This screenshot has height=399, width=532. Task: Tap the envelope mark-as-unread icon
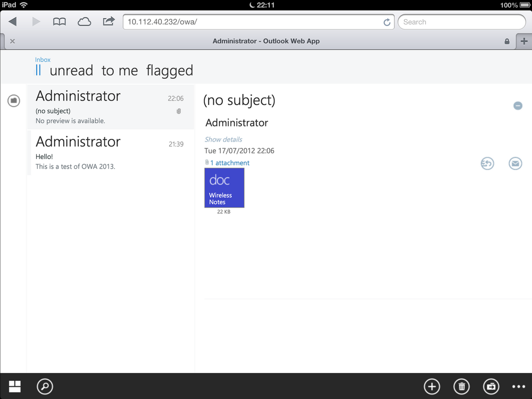click(515, 163)
